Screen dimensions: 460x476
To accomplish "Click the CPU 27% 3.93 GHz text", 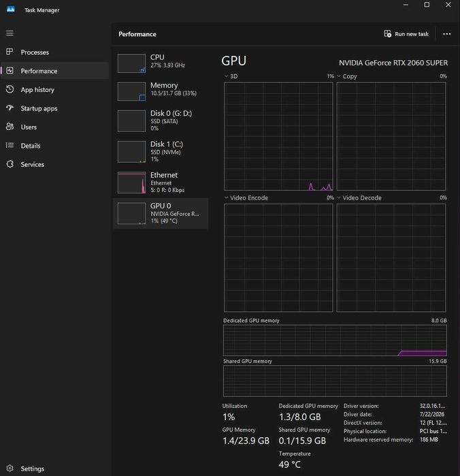I will [168, 65].
